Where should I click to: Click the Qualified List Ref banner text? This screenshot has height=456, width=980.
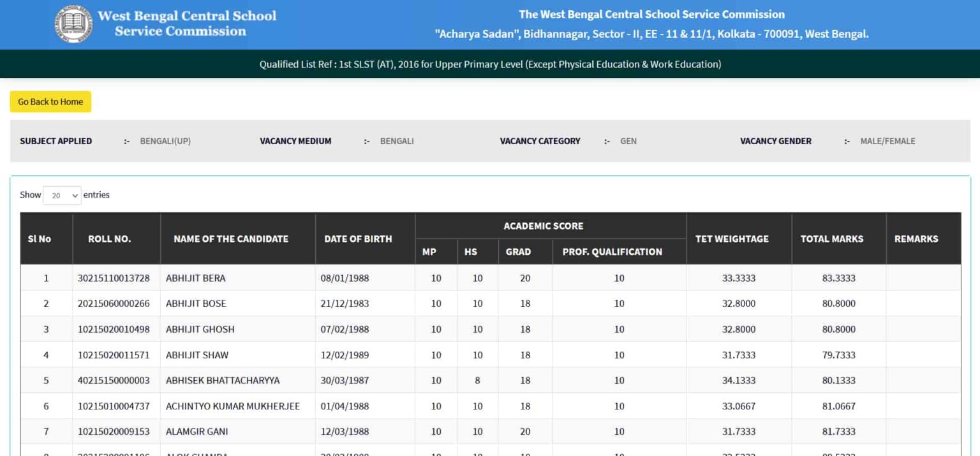coord(490,64)
